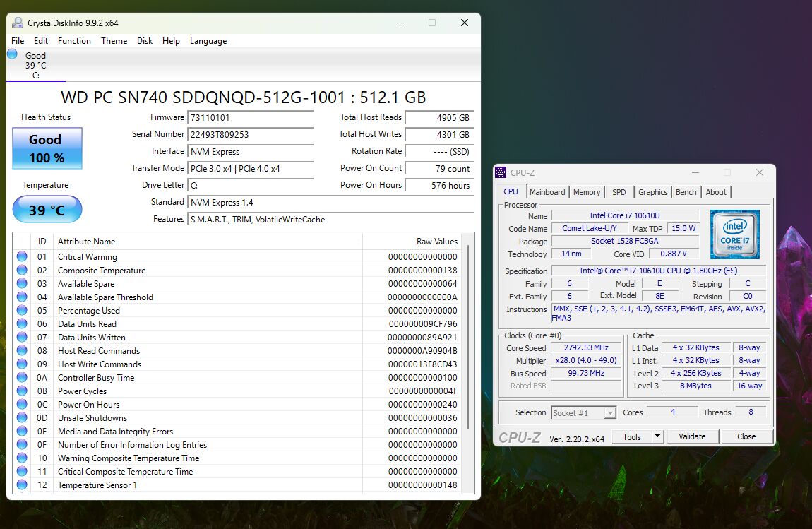
Task: Switch to the Bench tab in CPU-Z
Action: click(686, 192)
